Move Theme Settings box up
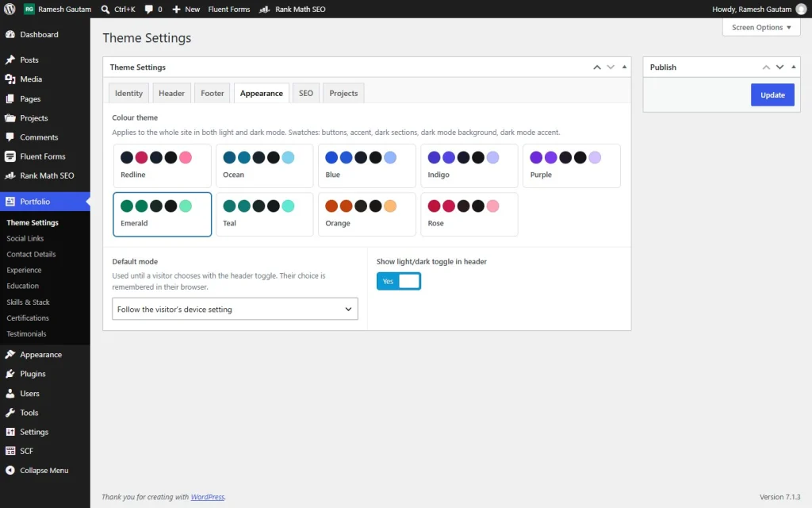Image resolution: width=812 pixels, height=508 pixels. click(597, 67)
